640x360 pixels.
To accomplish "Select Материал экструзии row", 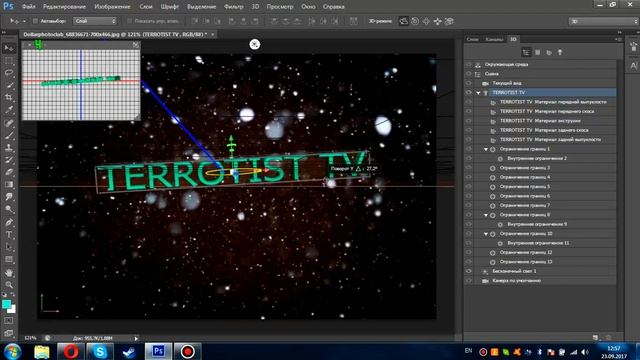I will [540, 121].
